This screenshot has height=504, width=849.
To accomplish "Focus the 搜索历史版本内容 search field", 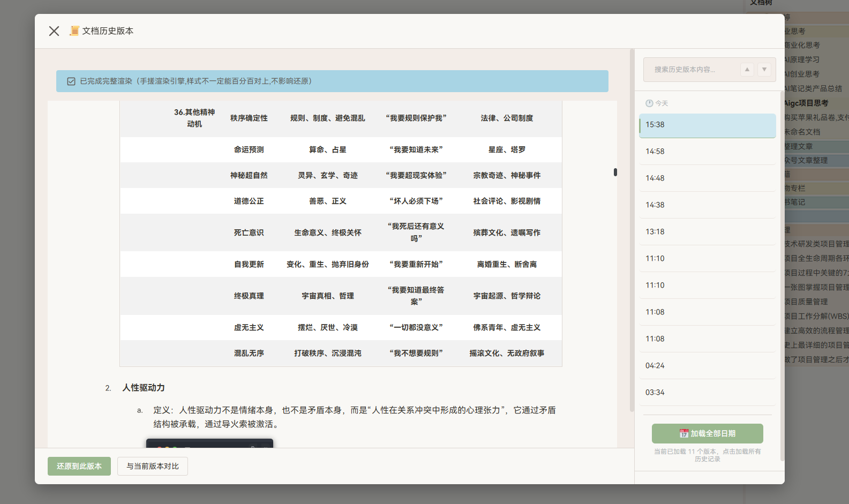I will click(691, 70).
